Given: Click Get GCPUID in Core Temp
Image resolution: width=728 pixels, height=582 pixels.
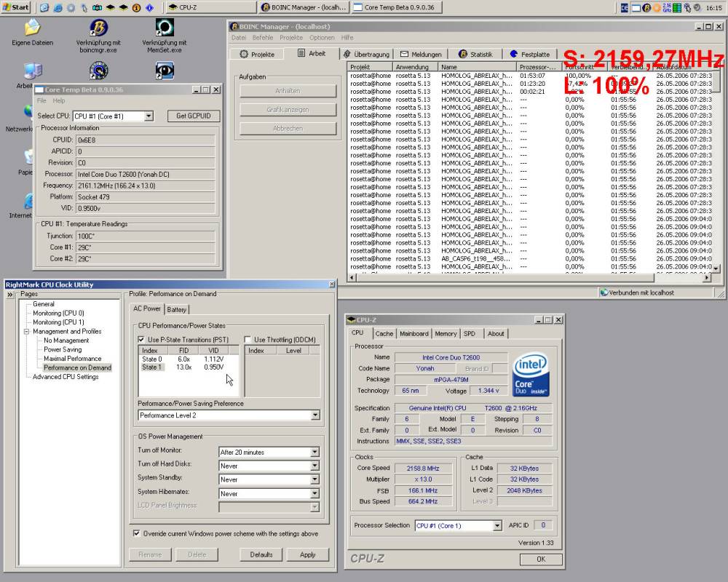Looking at the screenshot, I should pos(194,116).
